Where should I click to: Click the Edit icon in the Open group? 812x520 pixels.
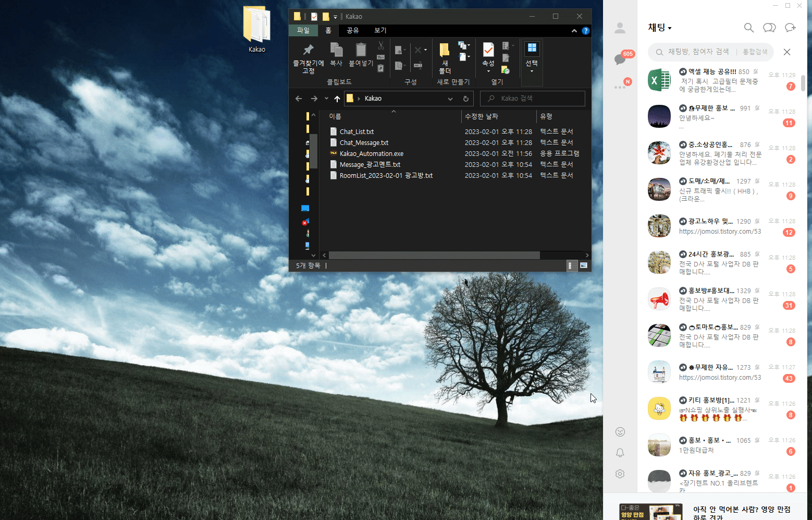pyautogui.click(x=506, y=58)
